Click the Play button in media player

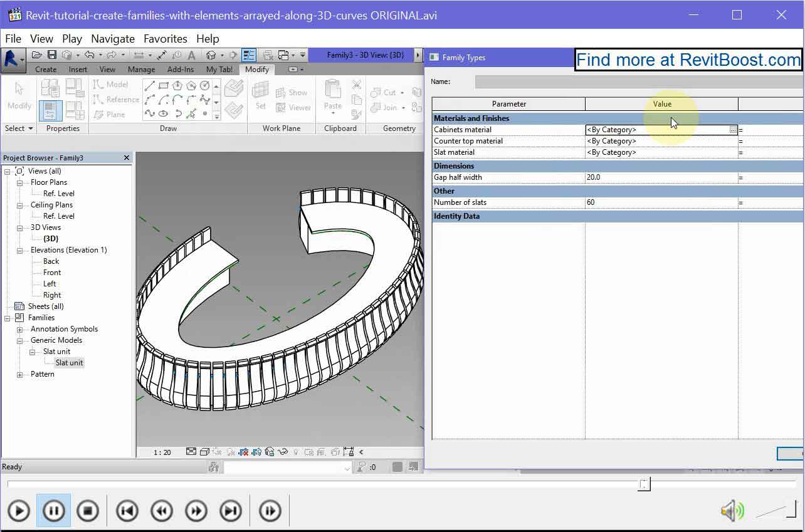pos(19,511)
